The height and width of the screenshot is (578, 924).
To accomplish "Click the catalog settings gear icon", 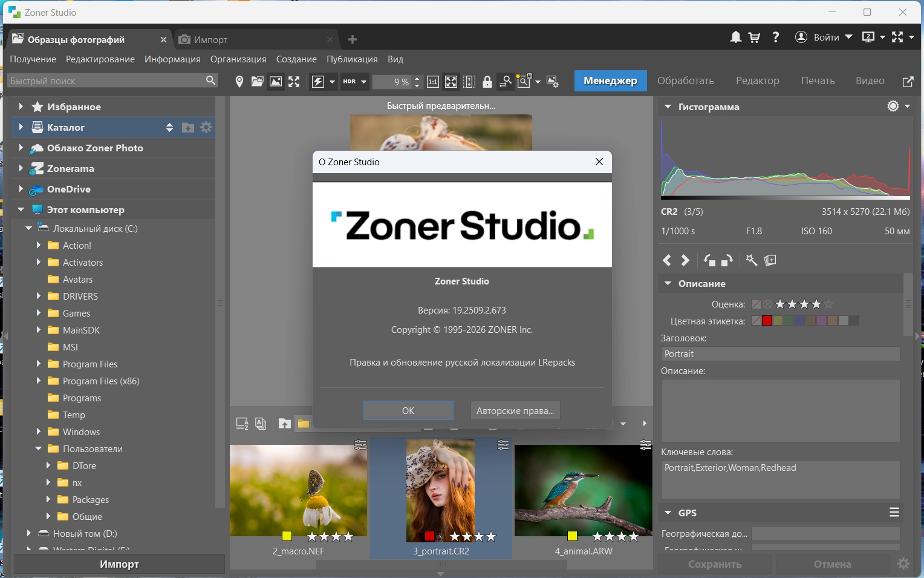I will click(x=206, y=127).
